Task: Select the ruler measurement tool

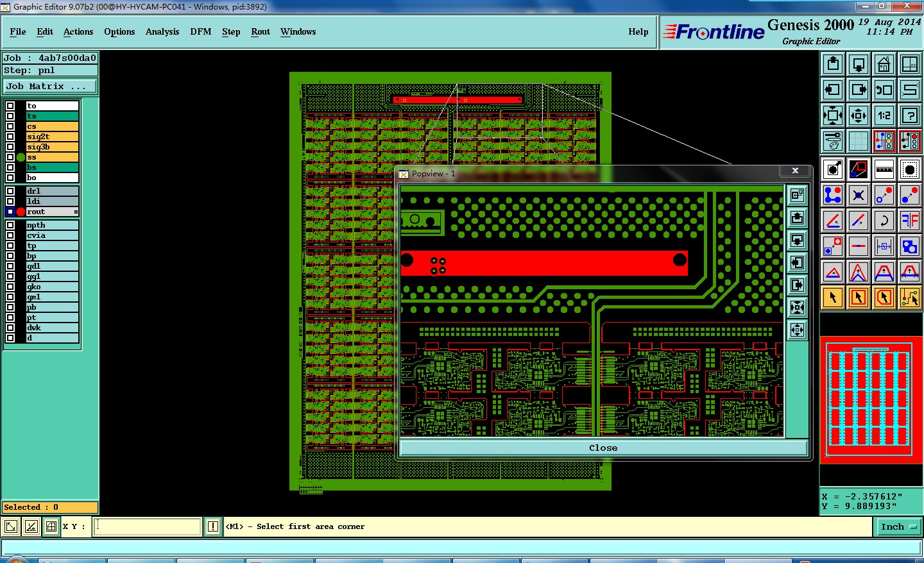Action: tap(884, 169)
